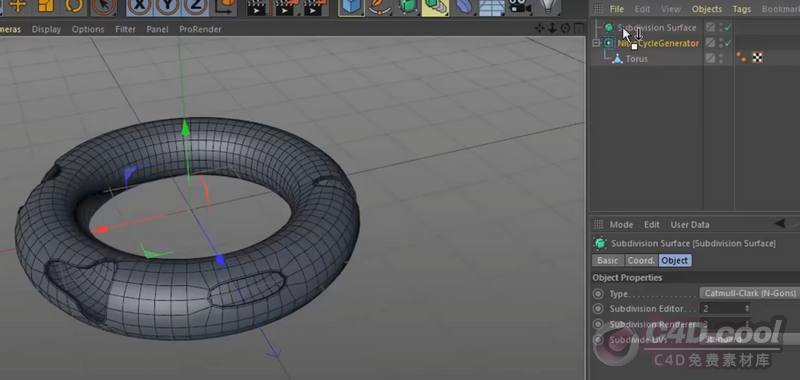Click the Basic tab button
Screen dimensions: 800x380
(608, 260)
